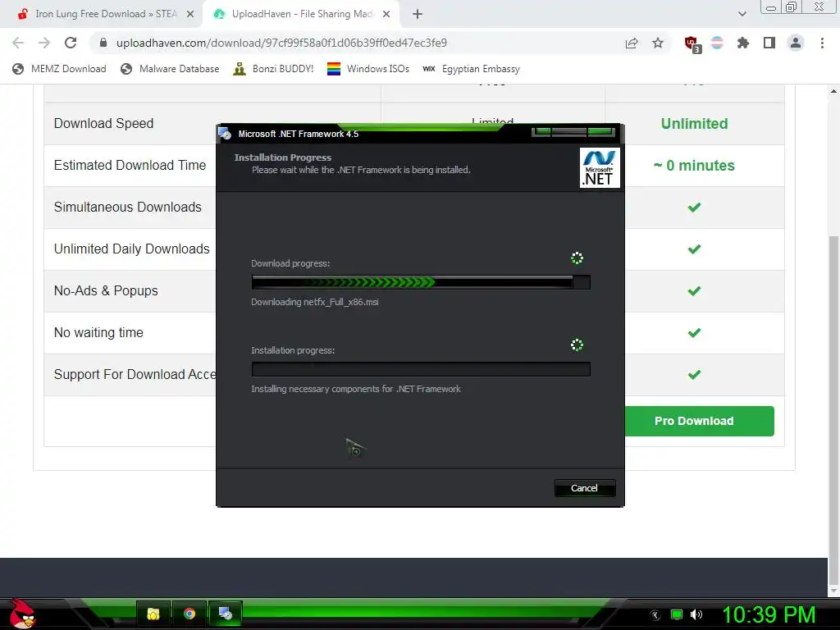Open Malware Database bookmark
Viewport: 840px width, 630px height.
(x=171, y=69)
